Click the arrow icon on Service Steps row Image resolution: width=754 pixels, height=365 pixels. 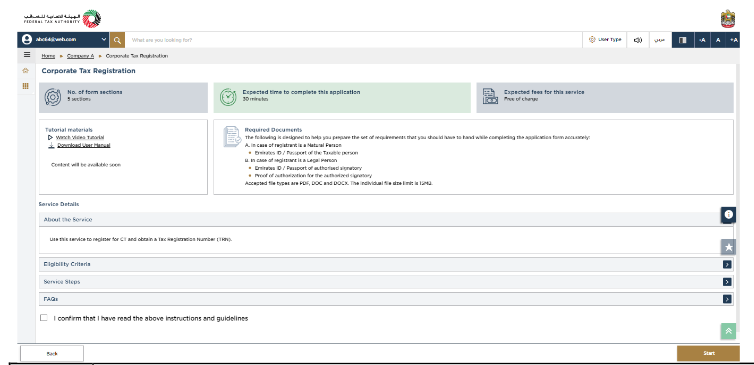pos(727,282)
